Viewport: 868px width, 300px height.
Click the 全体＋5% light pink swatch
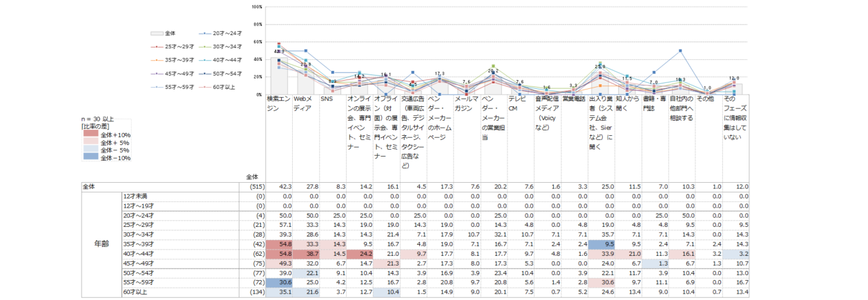tap(90, 143)
